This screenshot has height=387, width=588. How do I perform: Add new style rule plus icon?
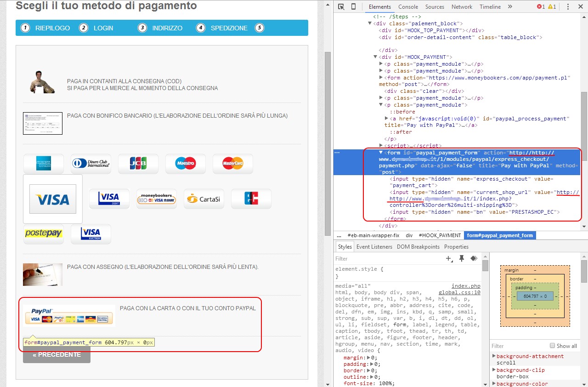click(x=449, y=259)
